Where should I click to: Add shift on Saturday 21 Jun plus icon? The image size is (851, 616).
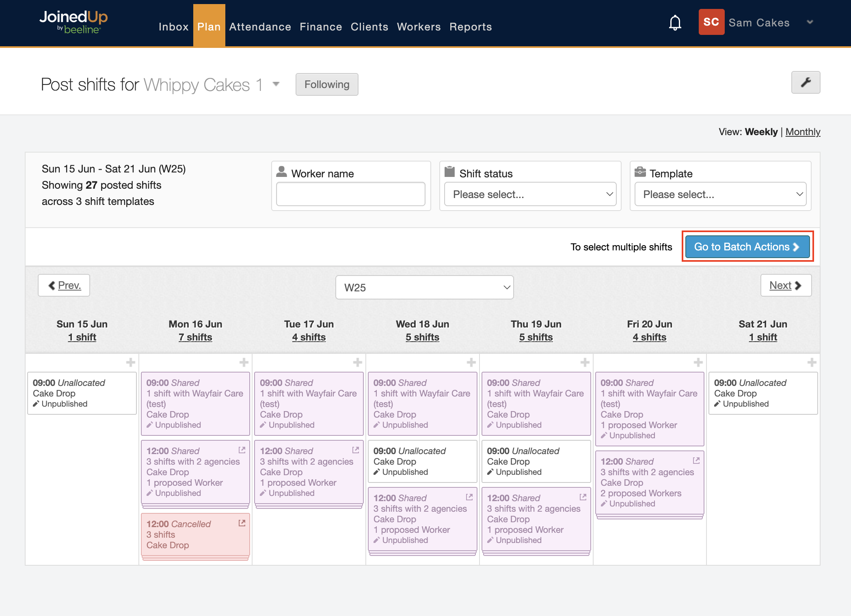[x=812, y=362]
